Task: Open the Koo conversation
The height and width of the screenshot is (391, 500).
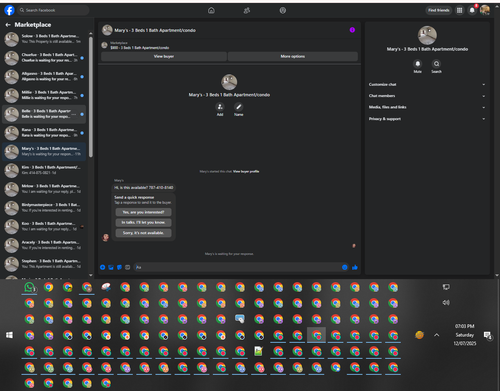Action: tap(44, 226)
